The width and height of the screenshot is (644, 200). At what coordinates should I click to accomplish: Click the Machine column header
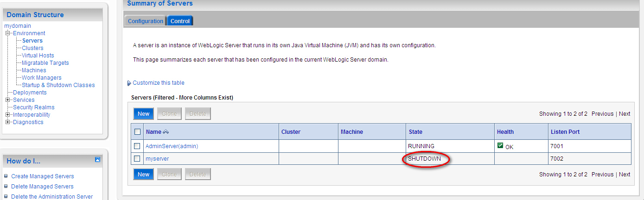352,132
